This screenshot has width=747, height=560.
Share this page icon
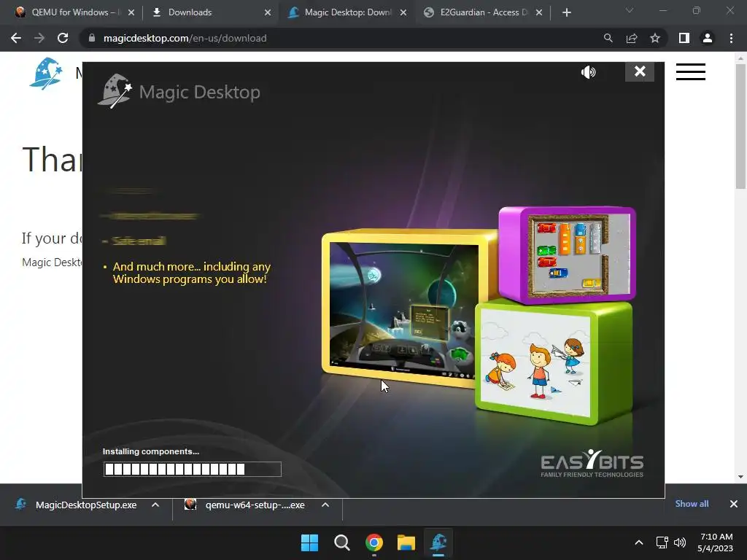[x=632, y=38]
